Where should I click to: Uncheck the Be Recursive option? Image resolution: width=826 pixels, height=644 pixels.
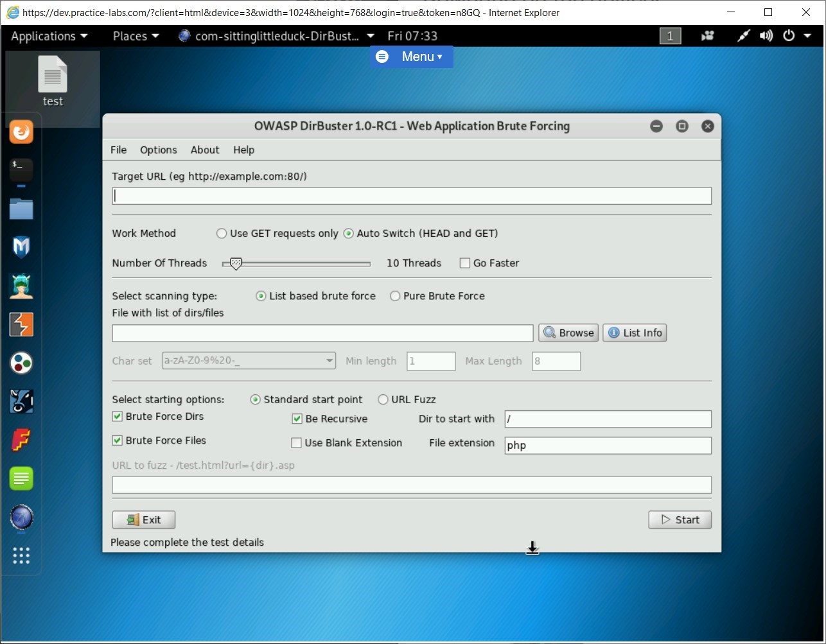tap(297, 419)
